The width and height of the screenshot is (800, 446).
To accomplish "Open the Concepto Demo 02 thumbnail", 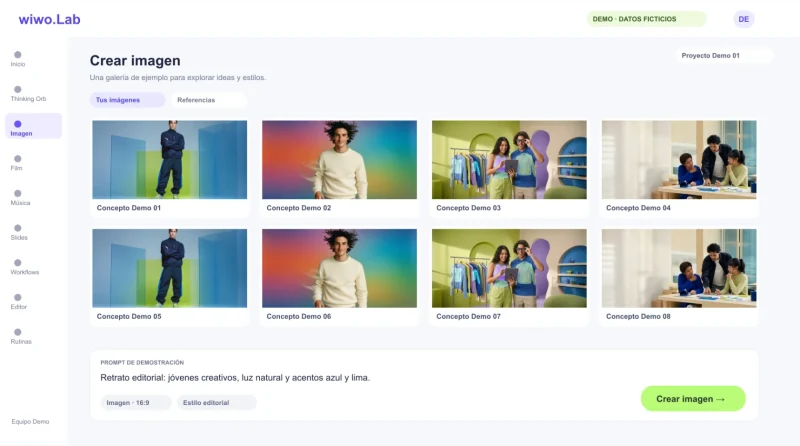I will coord(339,160).
